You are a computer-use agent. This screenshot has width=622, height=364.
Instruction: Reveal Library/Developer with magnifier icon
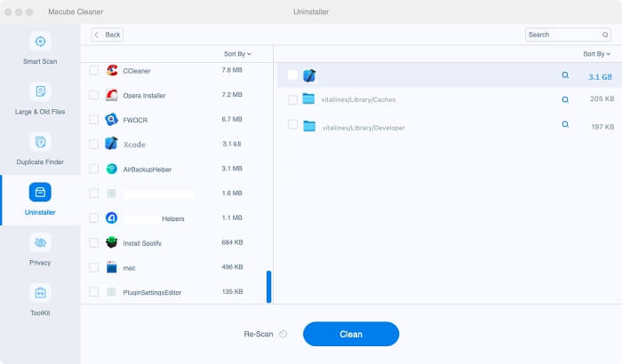(565, 124)
